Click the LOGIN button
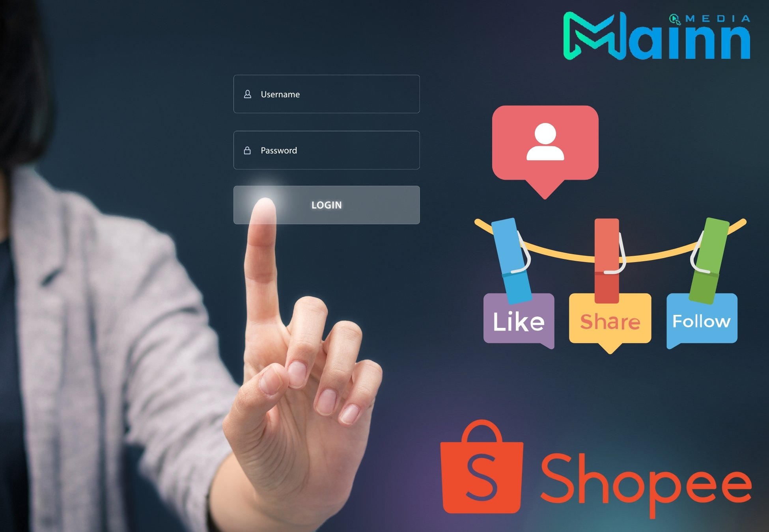This screenshot has width=769, height=532. 327,205
